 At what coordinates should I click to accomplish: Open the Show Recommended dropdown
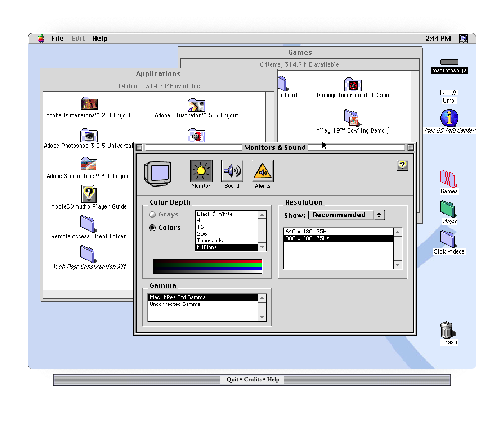[x=347, y=215]
